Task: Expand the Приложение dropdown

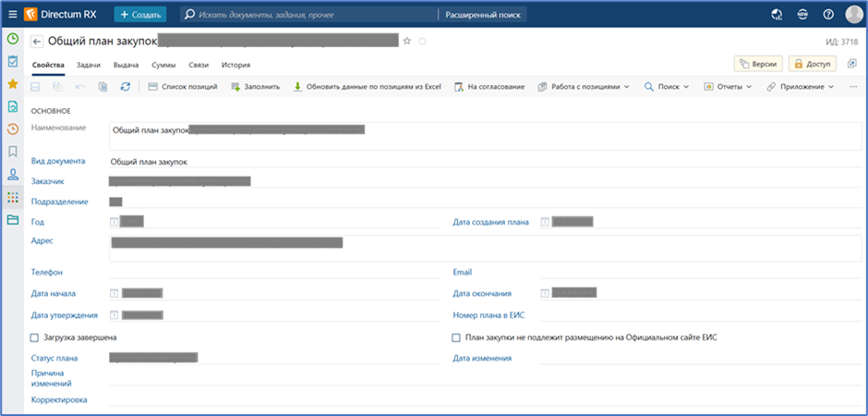Action: [x=799, y=87]
